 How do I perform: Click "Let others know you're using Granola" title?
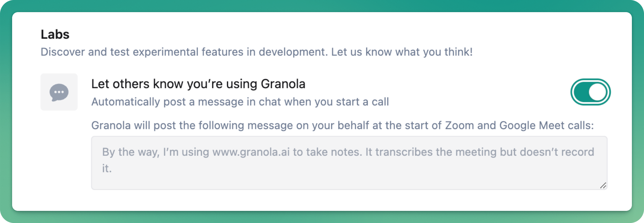pyautogui.click(x=198, y=84)
